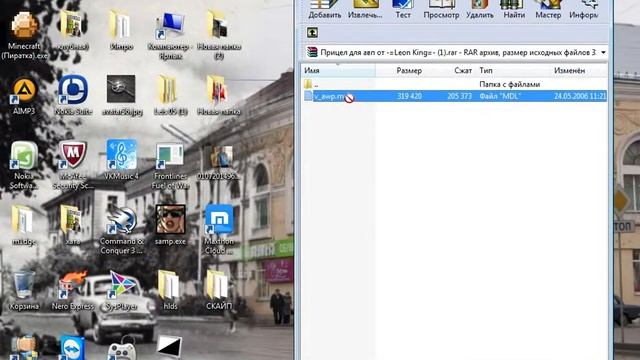640x360 pixels.
Task: Launch the Мастер (Wizard) tool
Action: point(548,9)
